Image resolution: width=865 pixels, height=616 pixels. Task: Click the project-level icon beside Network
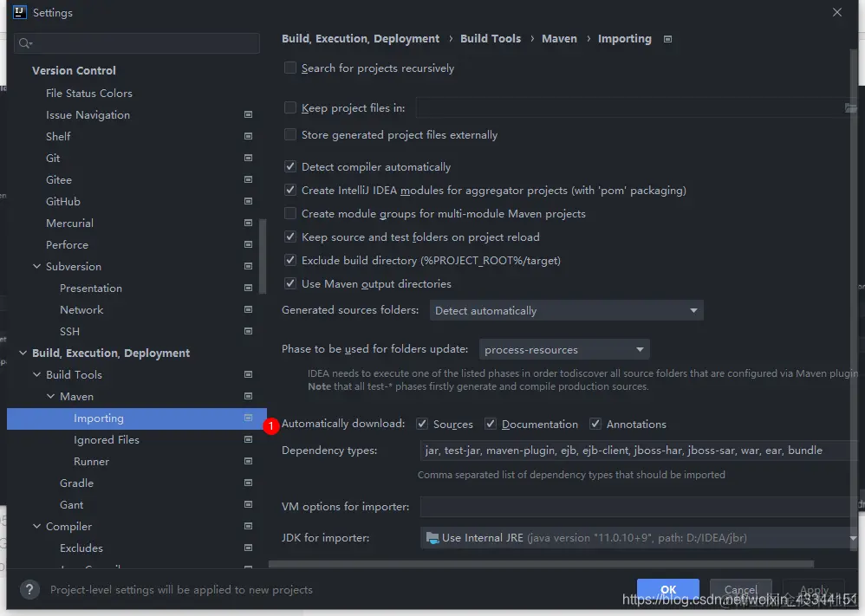[x=248, y=309]
